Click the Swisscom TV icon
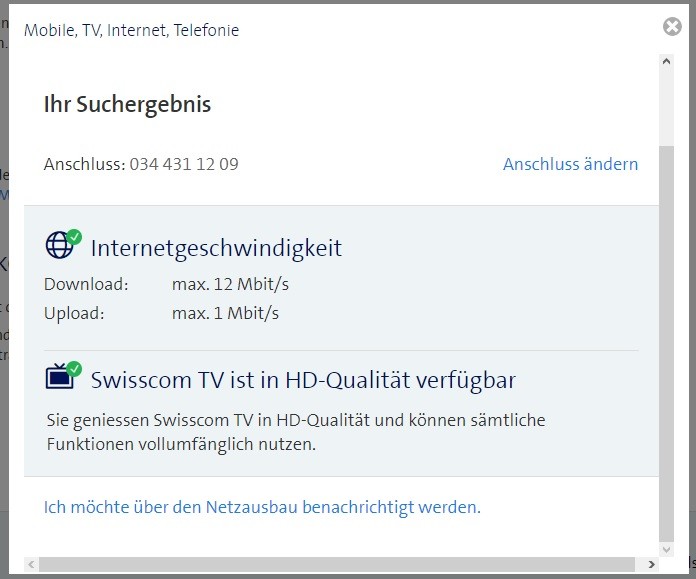 click(x=63, y=376)
